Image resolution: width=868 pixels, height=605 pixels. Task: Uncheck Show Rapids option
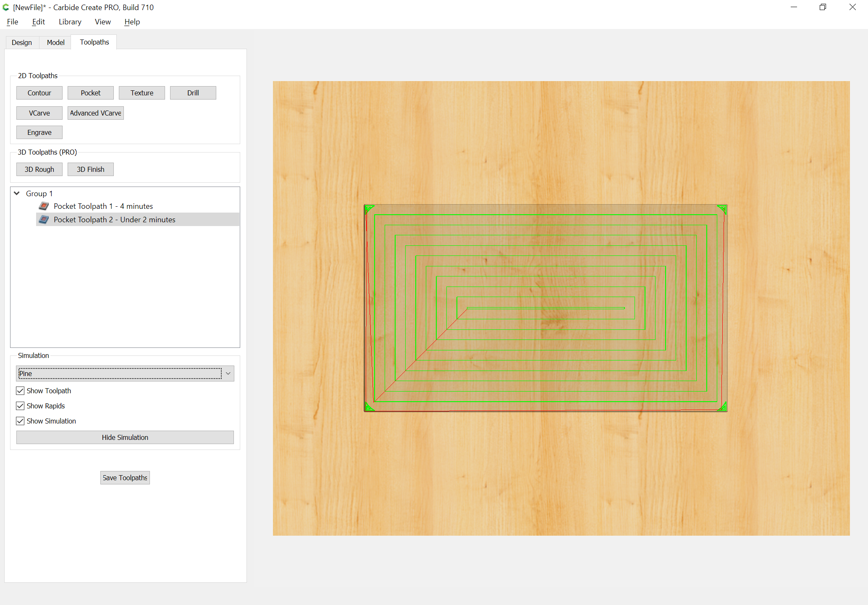pos(20,406)
